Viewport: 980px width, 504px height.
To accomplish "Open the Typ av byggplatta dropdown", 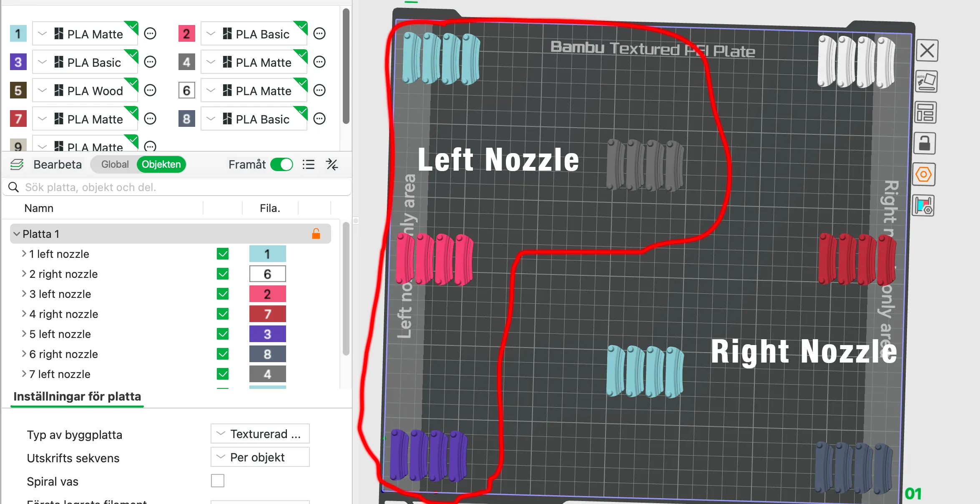I will tap(260, 434).
